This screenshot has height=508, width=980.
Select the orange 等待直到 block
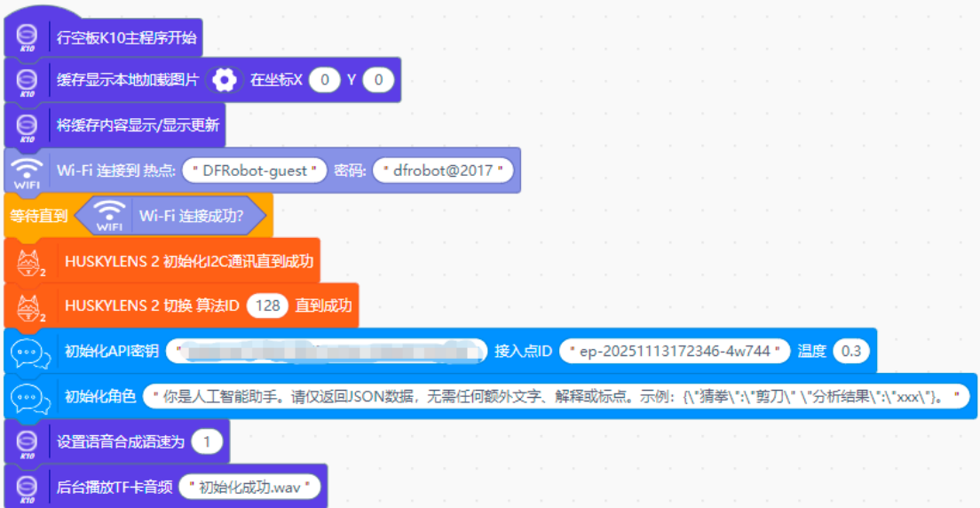[x=36, y=216]
